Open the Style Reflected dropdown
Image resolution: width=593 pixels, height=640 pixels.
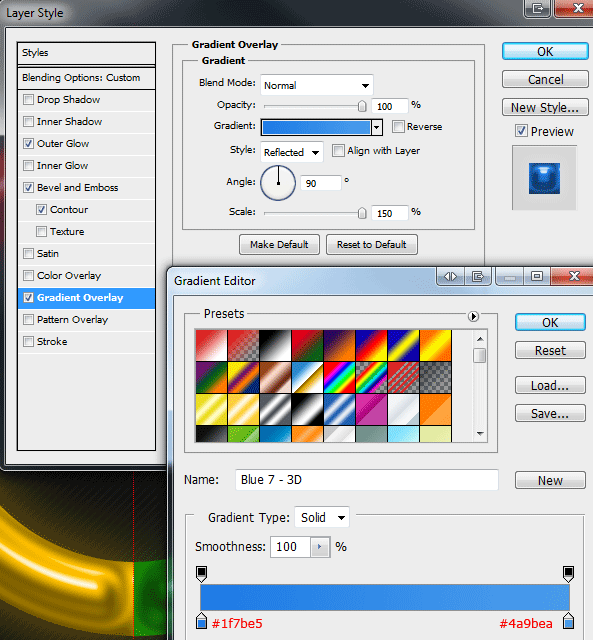(292, 152)
